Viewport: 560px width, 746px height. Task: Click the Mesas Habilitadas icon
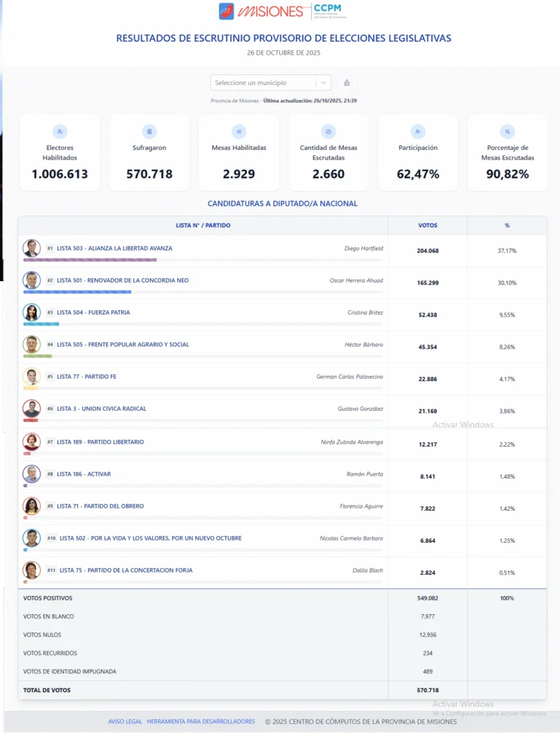coord(239,132)
